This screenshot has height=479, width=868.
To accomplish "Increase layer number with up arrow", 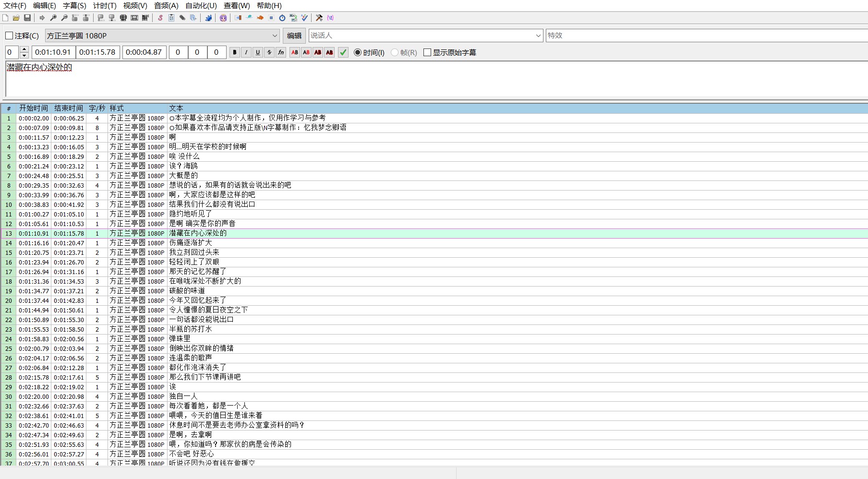I will (24, 49).
